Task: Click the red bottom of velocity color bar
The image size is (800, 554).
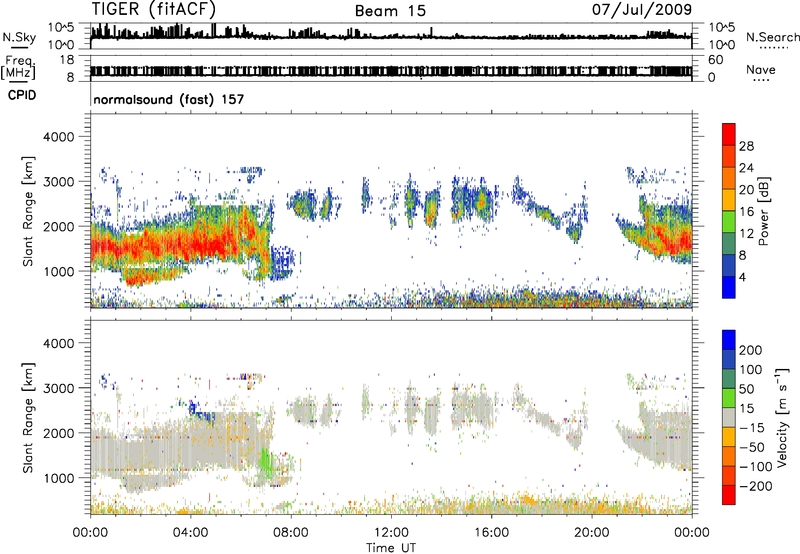Action: click(729, 495)
